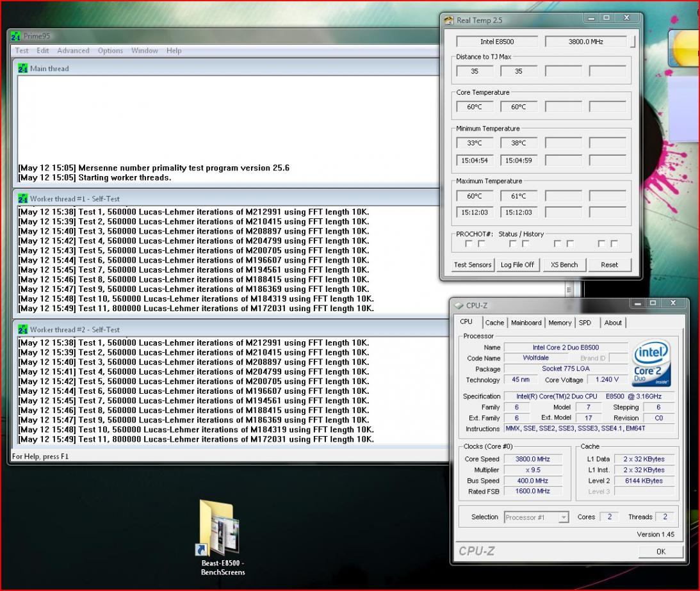
Task: Click the Wolfdale code name value
Action: click(x=535, y=358)
